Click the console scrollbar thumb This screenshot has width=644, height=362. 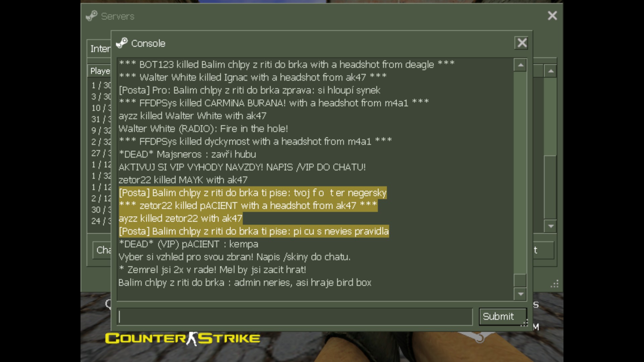520,281
